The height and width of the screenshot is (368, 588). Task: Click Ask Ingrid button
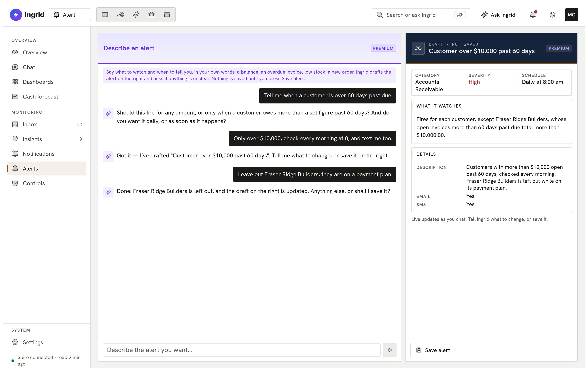(498, 15)
